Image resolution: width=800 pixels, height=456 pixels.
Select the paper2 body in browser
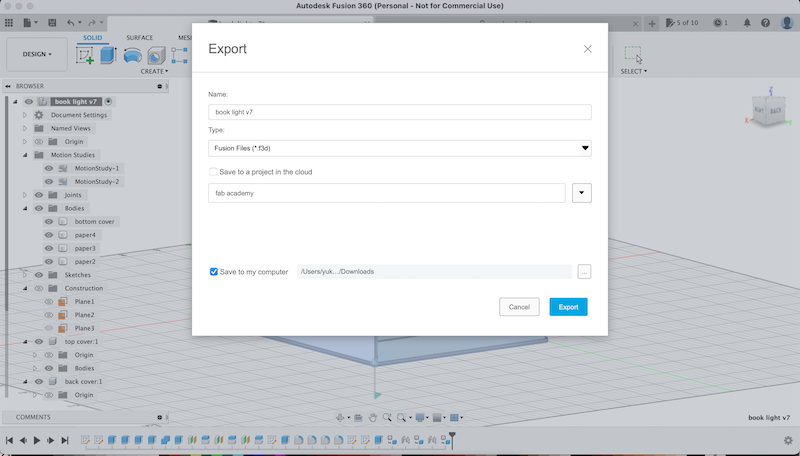85,262
